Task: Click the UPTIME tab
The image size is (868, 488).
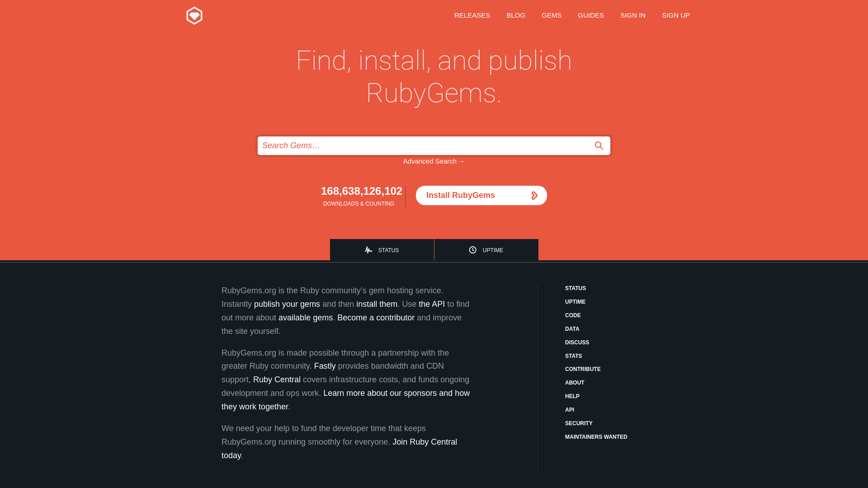Action: point(486,250)
